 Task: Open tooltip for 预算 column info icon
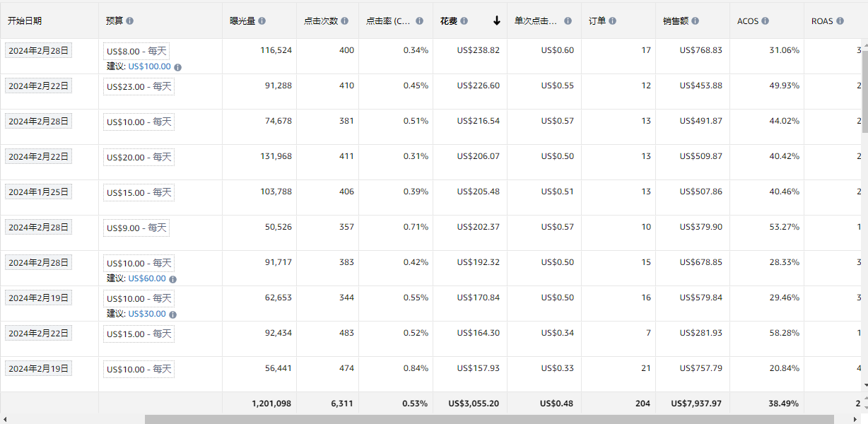(131, 21)
